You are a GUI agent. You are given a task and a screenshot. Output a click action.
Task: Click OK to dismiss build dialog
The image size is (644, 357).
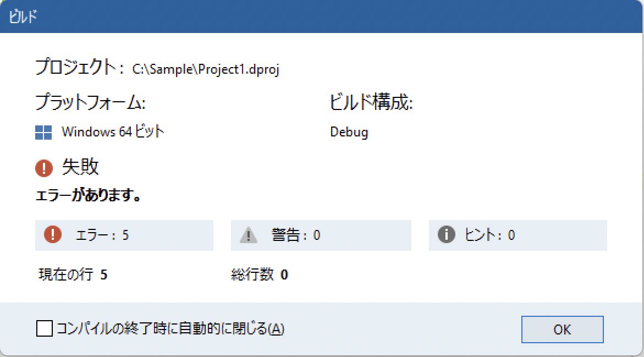pos(562,329)
